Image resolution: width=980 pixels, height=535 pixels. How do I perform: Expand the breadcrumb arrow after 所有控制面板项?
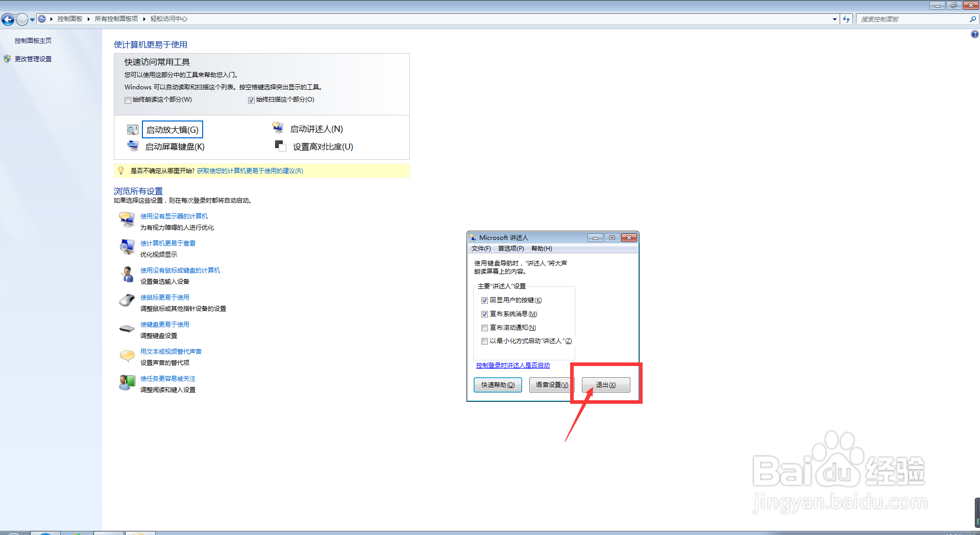[144, 19]
